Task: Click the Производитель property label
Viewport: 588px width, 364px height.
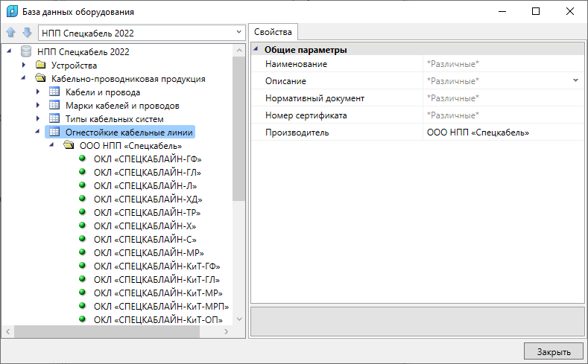Action: pyautogui.click(x=297, y=132)
